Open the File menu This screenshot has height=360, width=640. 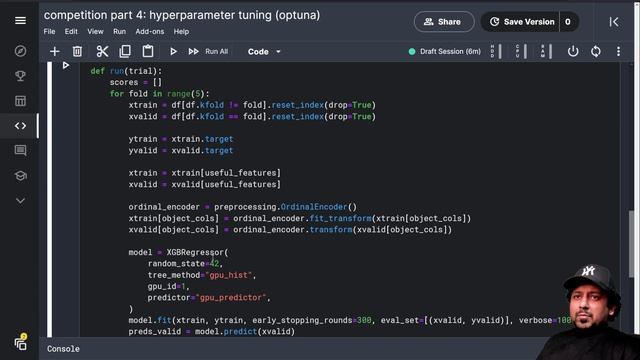49,31
